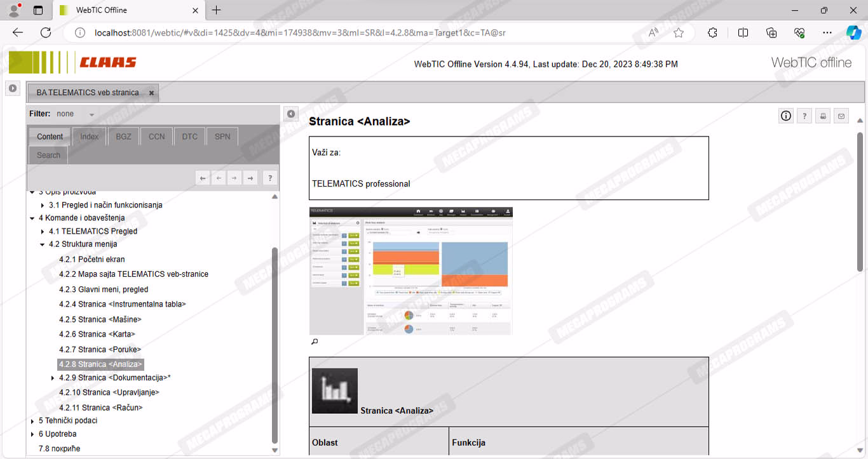Screen dimensions: 868x459
Task: Click the browser refresh button
Action: tap(46, 32)
